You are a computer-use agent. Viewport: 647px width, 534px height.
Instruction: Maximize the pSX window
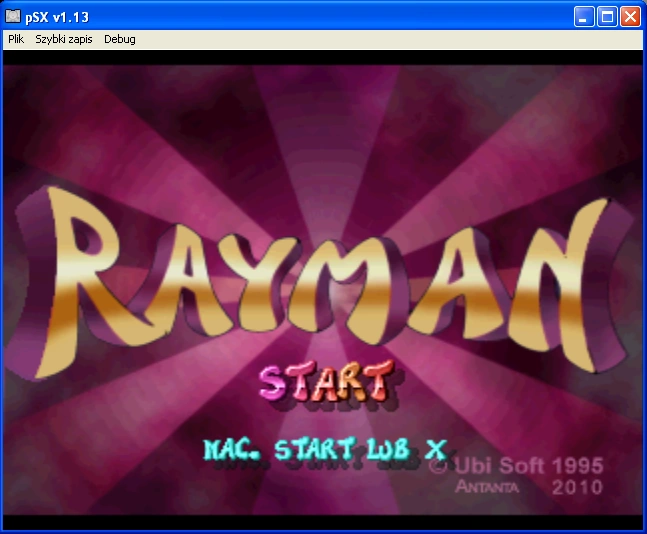(x=607, y=17)
